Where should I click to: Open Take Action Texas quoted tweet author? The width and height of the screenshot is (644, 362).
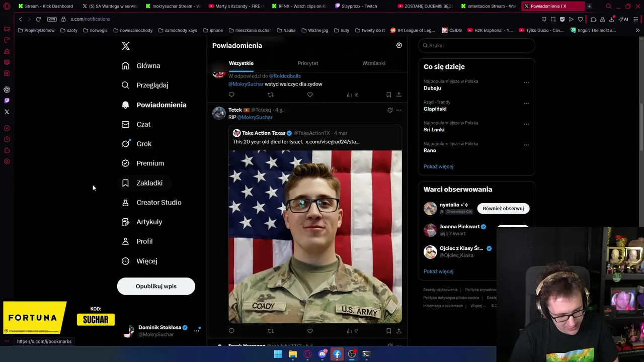[263, 133]
